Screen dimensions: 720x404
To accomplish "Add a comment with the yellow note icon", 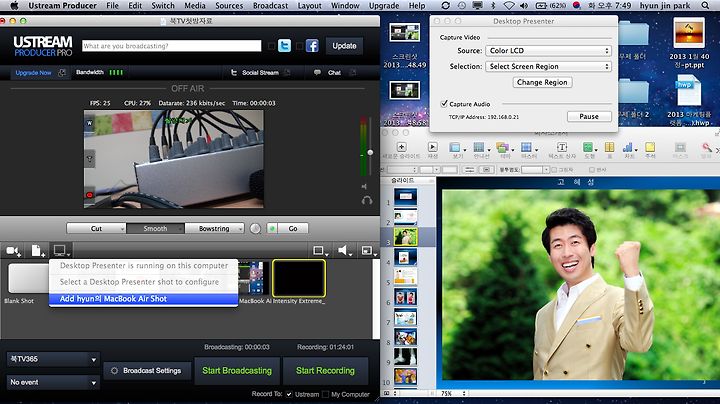I will click(650, 147).
